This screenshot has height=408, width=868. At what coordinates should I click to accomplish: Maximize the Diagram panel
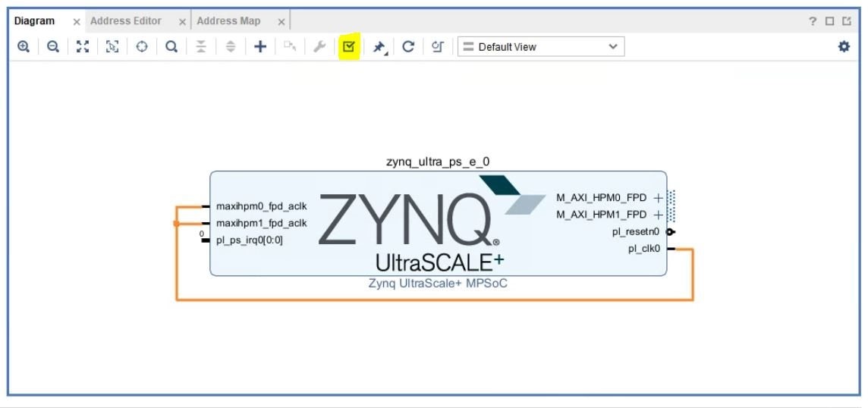pos(829,21)
